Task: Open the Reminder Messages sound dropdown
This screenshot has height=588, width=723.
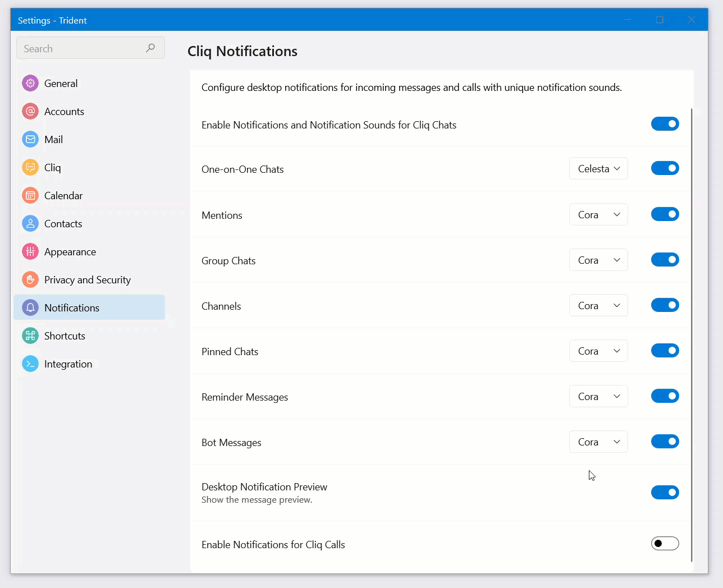Action: [598, 397]
